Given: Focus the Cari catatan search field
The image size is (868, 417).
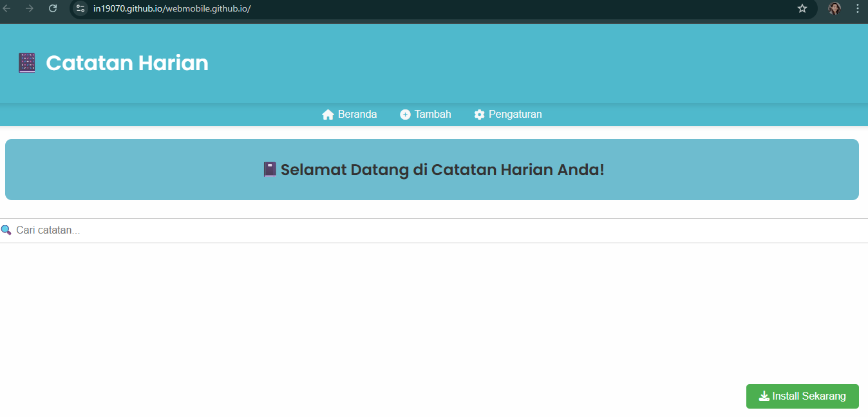Looking at the screenshot, I should (434, 230).
